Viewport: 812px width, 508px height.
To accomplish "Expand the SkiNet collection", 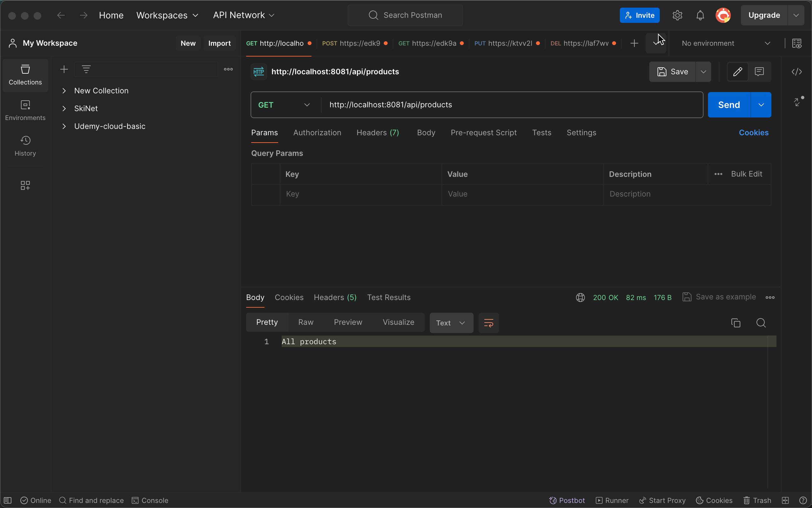I will 64,109.
